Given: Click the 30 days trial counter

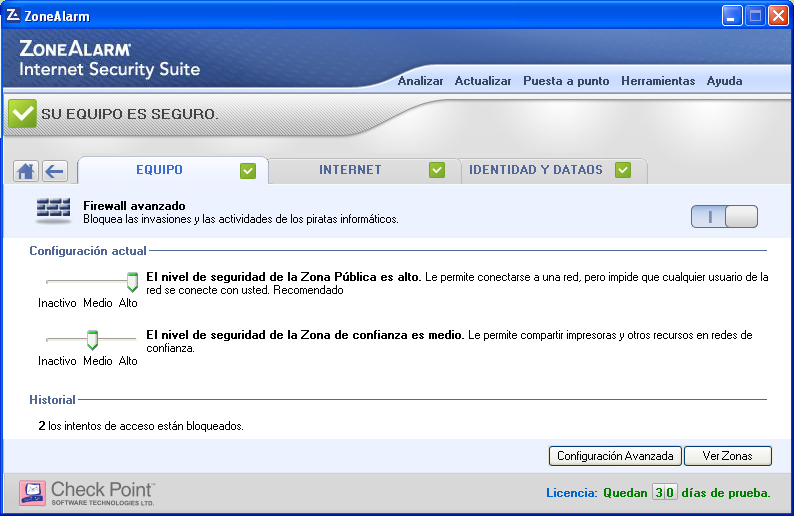Looking at the screenshot, I should (664, 492).
